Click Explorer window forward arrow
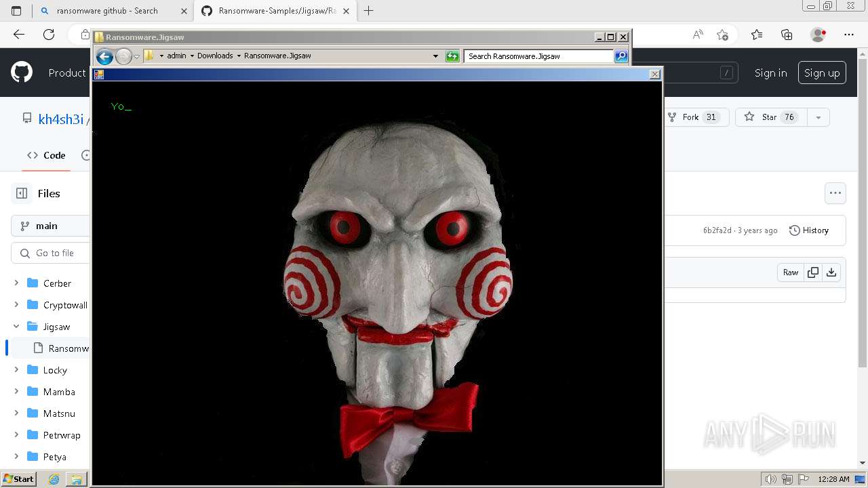The height and width of the screenshot is (488, 868). tap(123, 56)
